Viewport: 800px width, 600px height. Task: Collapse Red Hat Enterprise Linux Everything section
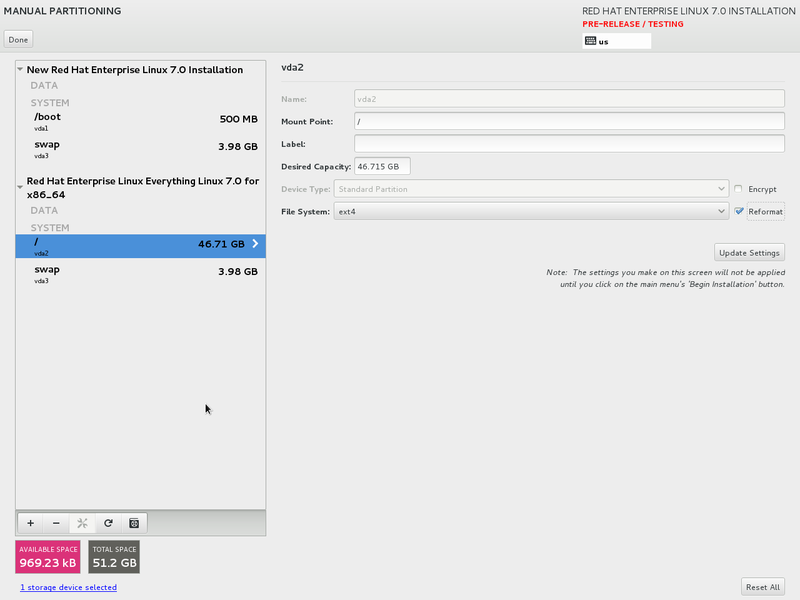[x=20, y=187]
